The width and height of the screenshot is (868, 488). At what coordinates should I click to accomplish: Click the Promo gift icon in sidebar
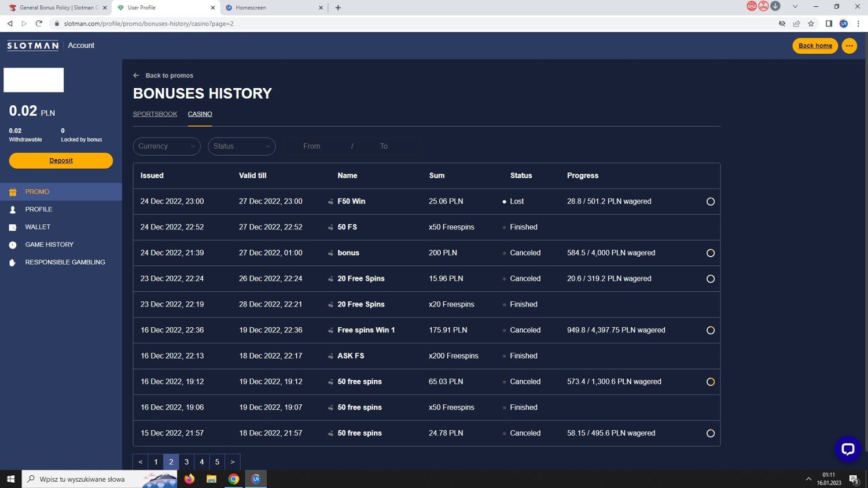[13, 192]
